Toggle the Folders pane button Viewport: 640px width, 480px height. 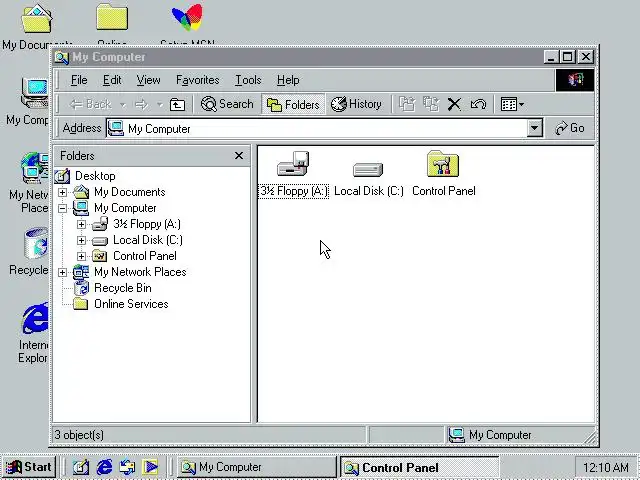293,104
